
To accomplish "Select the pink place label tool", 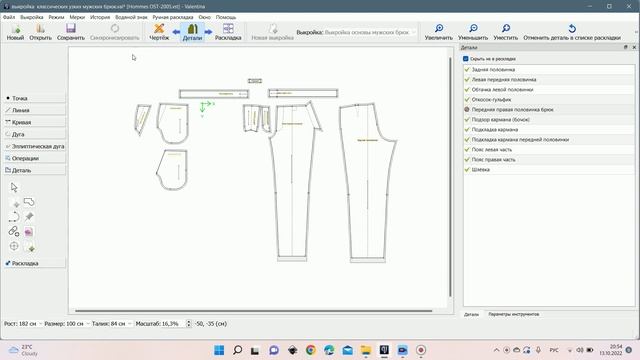I will tap(29, 232).
